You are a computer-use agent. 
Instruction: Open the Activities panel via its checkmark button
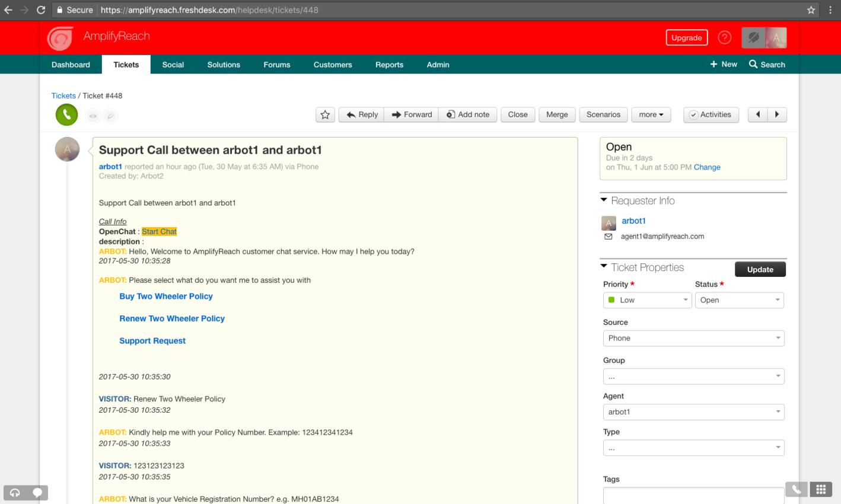[x=711, y=114]
